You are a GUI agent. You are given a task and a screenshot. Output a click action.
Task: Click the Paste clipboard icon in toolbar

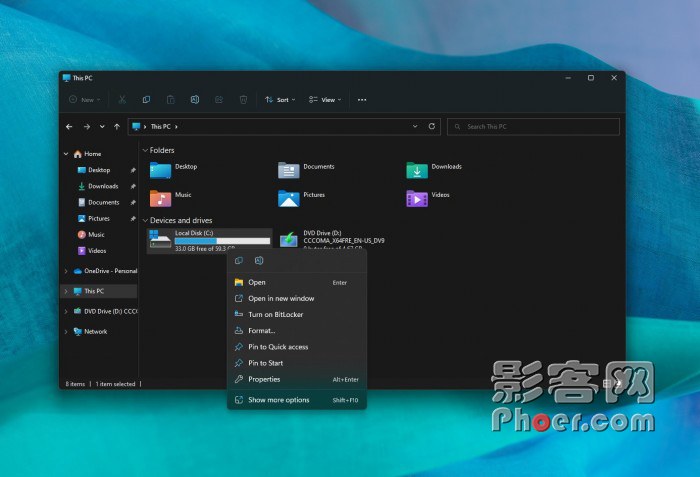tap(170, 100)
